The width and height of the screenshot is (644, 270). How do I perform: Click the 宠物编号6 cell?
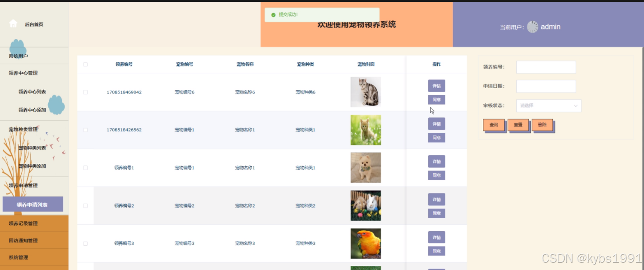185,92
